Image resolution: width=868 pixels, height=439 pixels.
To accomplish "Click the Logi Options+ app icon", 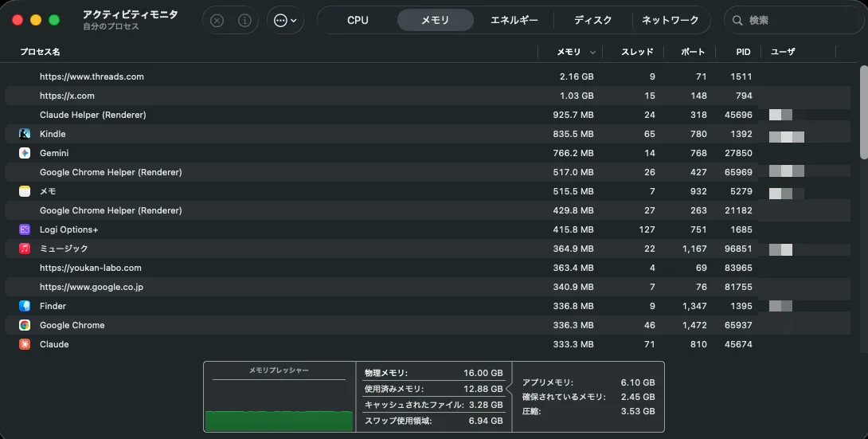I will click(x=25, y=229).
